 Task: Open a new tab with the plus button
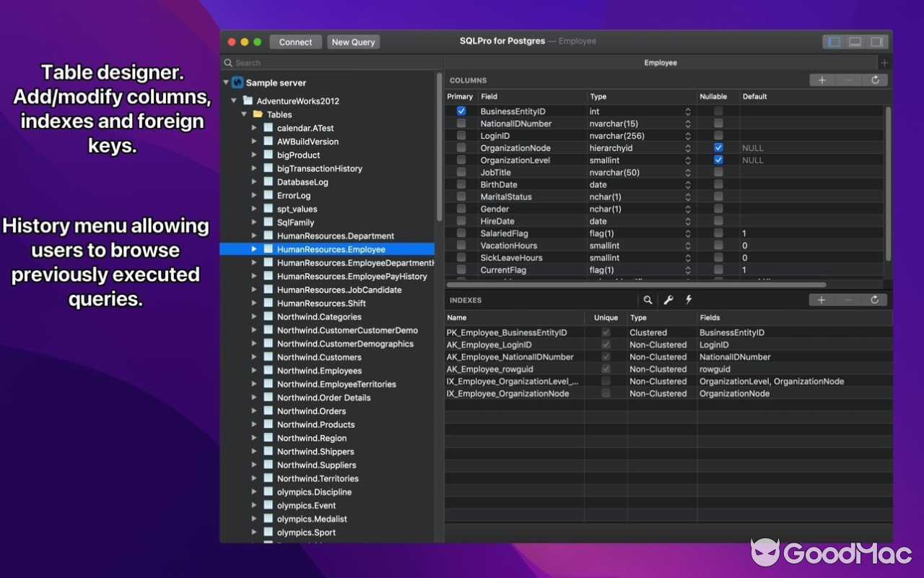pyautogui.click(x=885, y=62)
